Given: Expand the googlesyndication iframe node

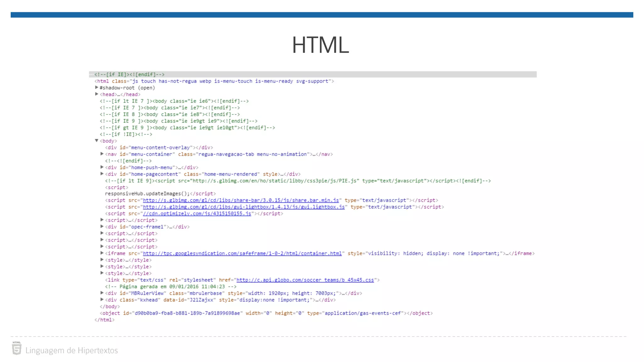Looking at the screenshot, I should [x=102, y=253].
